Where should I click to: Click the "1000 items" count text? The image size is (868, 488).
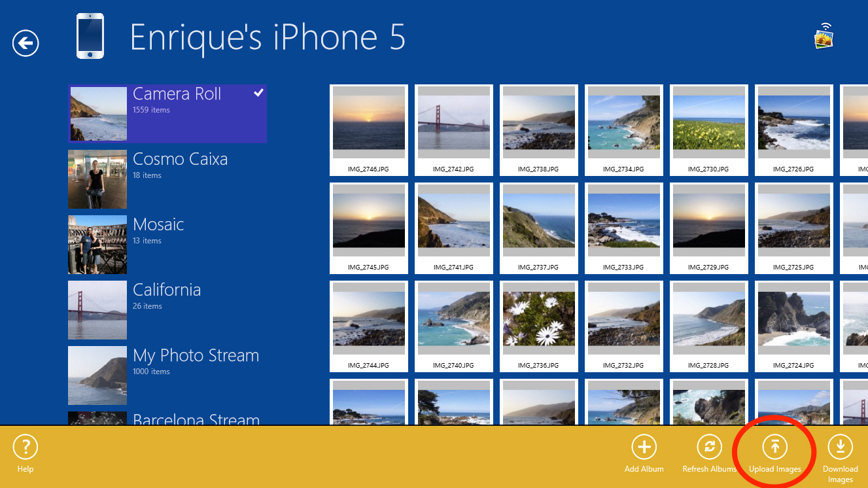151,372
